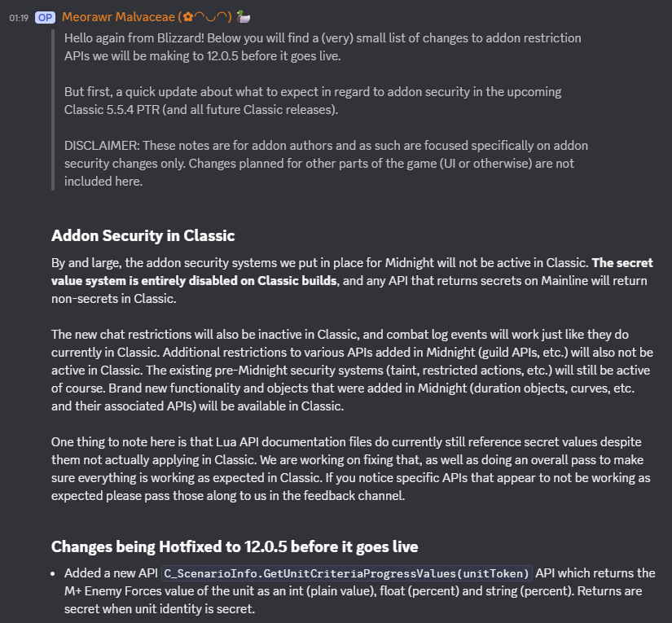The image size is (672, 623).
Task: Click the vertical quote bar beside the intro
Action: pos(54,110)
